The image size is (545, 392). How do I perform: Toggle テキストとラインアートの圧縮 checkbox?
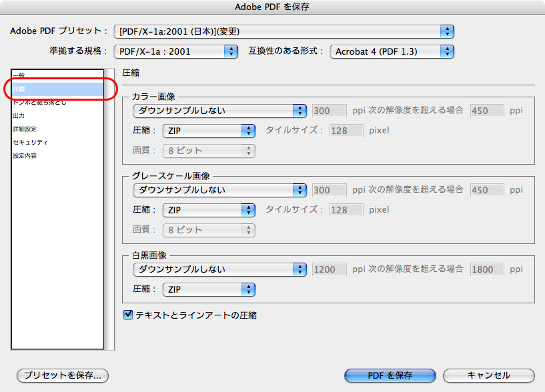click(128, 315)
